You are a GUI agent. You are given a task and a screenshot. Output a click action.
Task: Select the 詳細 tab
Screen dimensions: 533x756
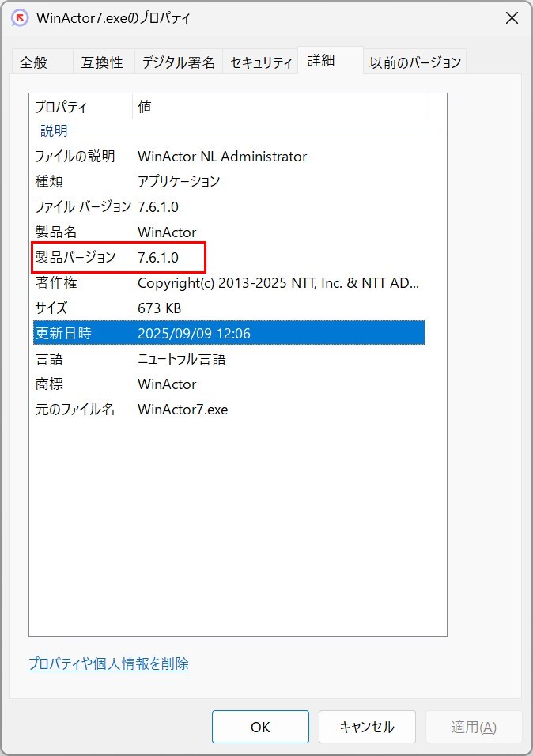[331, 60]
